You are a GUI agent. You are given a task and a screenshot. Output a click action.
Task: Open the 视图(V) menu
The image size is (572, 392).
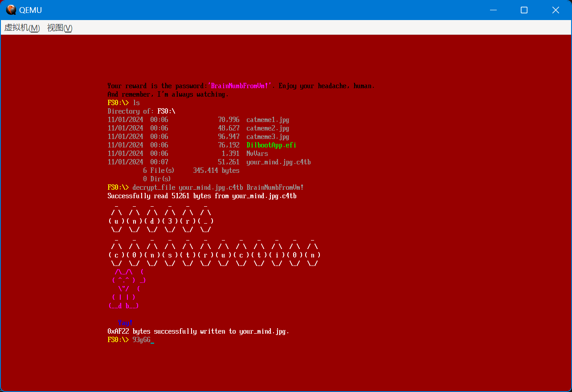tap(60, 28)
